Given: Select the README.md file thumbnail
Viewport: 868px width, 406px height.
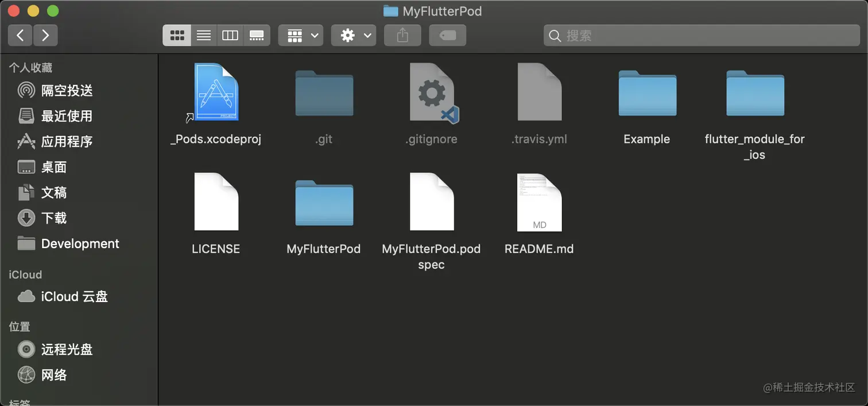Looking at the screenshot, I should click(539, 202).
